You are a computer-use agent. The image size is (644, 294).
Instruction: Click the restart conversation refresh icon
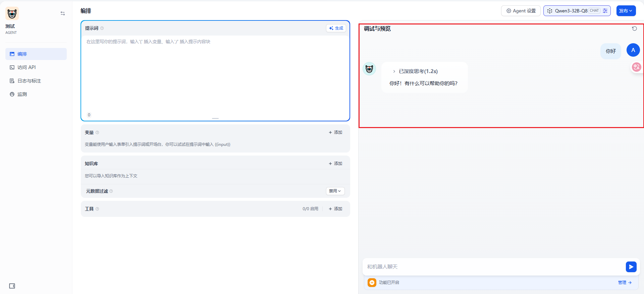pos(634,28)
